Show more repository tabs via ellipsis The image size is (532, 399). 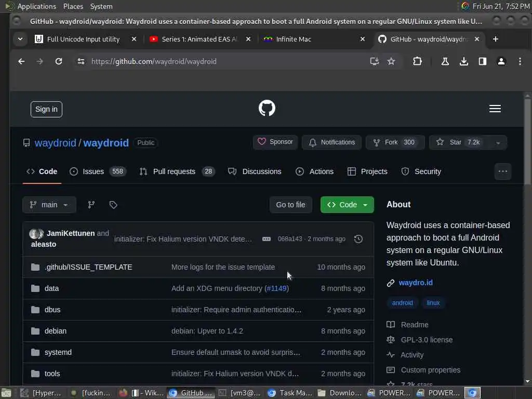pyautogui.click(x=503, y=171)
